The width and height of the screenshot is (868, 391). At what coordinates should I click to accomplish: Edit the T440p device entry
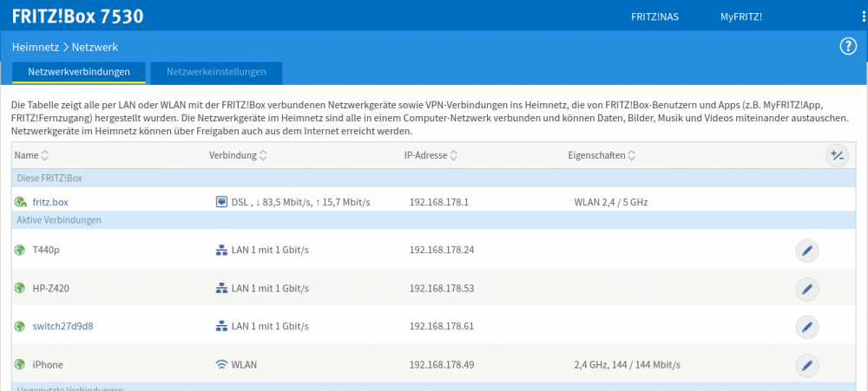point(807,251)
